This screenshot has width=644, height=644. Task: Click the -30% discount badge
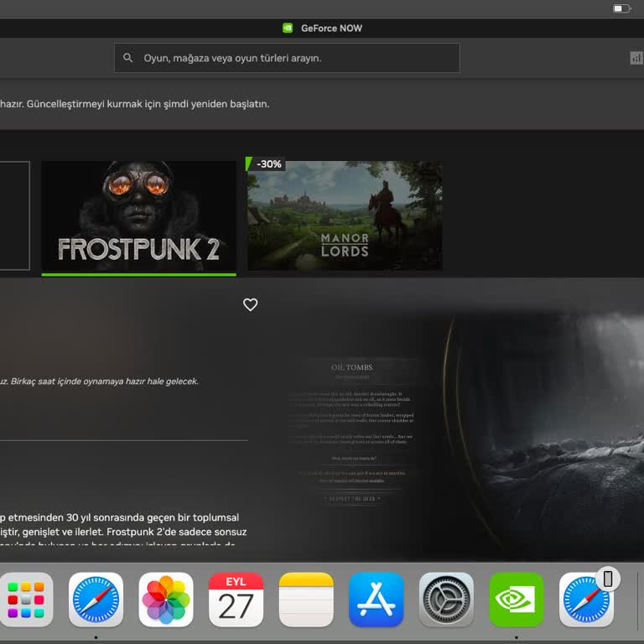(x=266, y=164)
